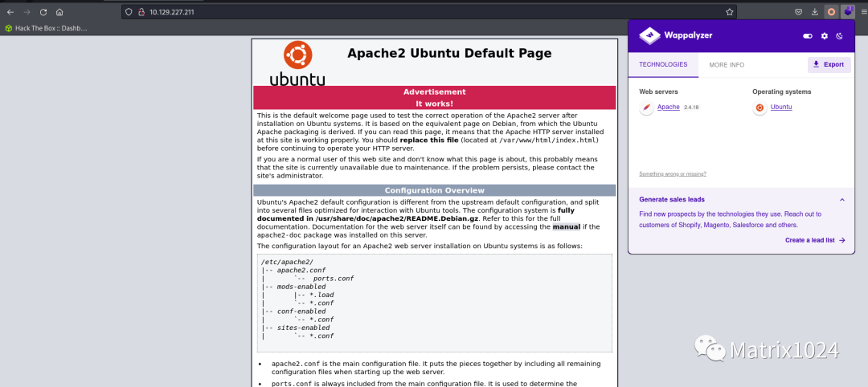This screenshot has height=387, width=868.
Task: Switch to the Technologies tab
Action: click(663, 65)
